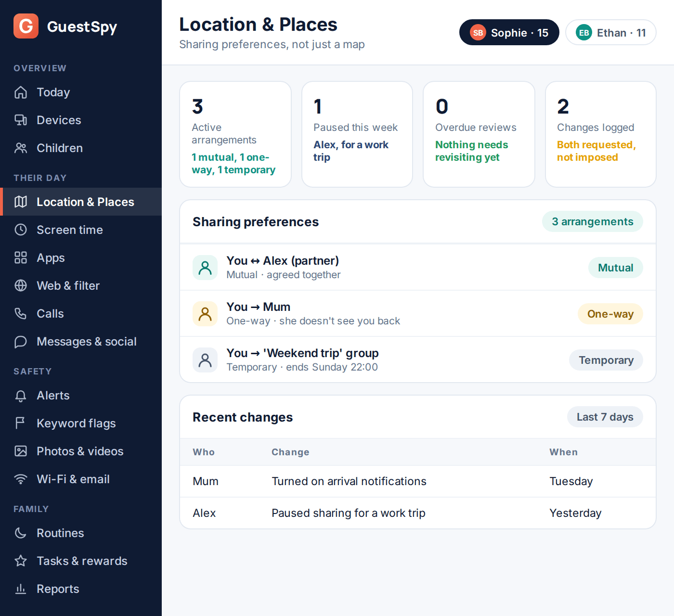Click the Routines moon icon
Viewport: 674px width, 616px height.
point(21,533)
